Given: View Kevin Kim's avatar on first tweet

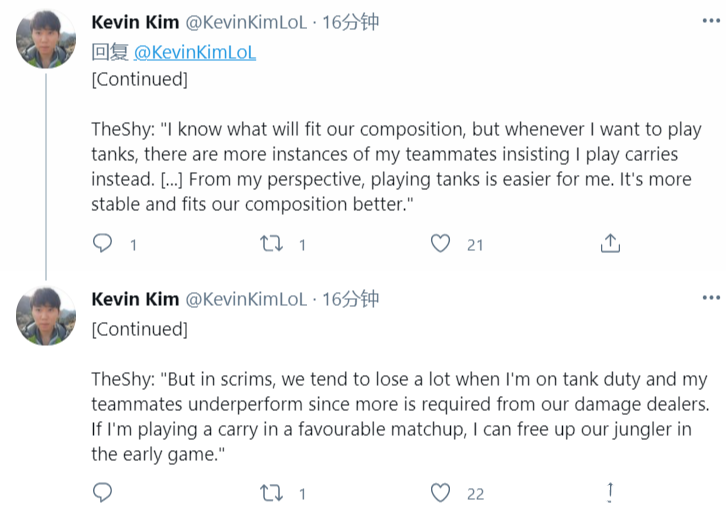Looking at the screenshot, I should tap(46, 39).
